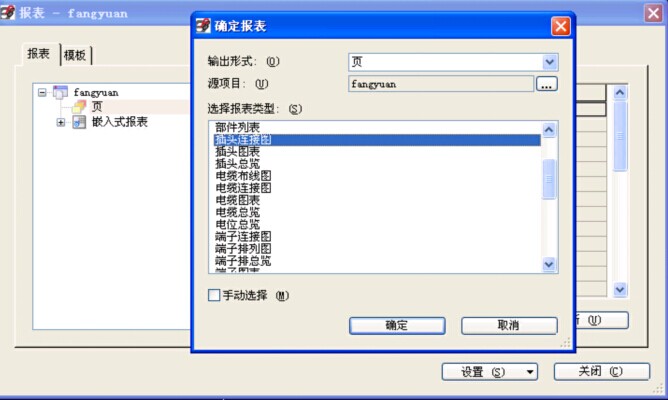Close the 确定报表 dialog
668x400 pixels.
click(560, 26)
